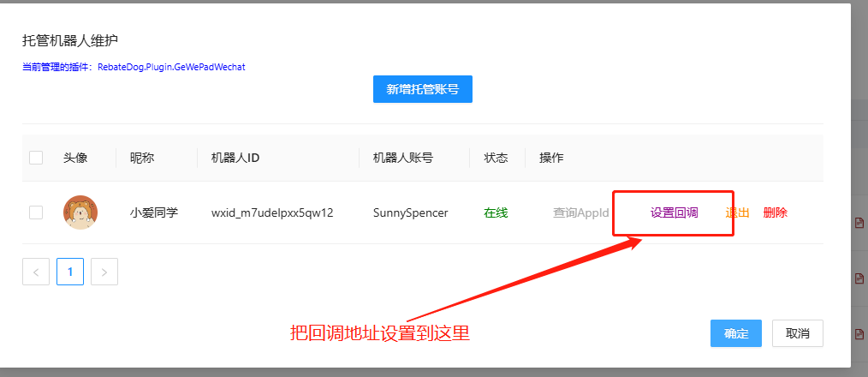The image size is (868, 377).
Task: Go to next page using right arrow
Action: [x=104, y=272]
